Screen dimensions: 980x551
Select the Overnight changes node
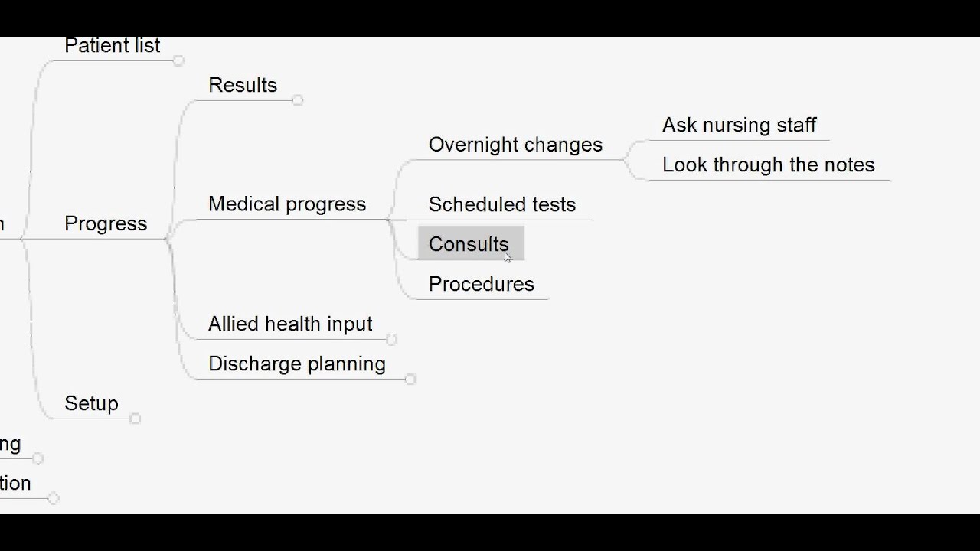tap(515, 145)
